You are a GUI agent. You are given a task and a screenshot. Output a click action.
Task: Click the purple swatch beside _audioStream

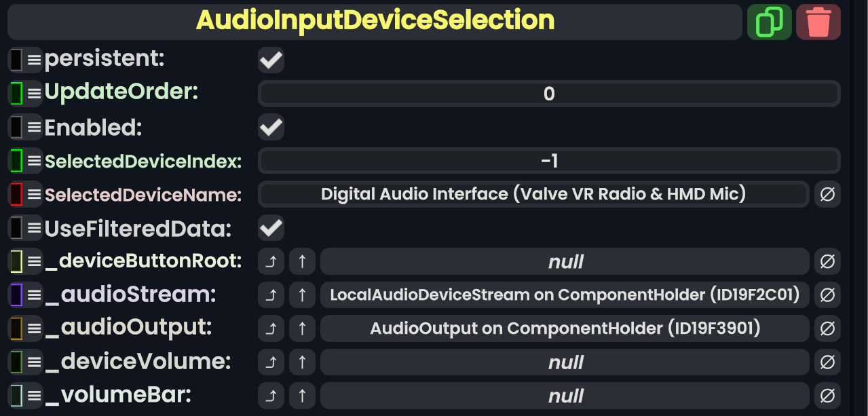[17, 295]
